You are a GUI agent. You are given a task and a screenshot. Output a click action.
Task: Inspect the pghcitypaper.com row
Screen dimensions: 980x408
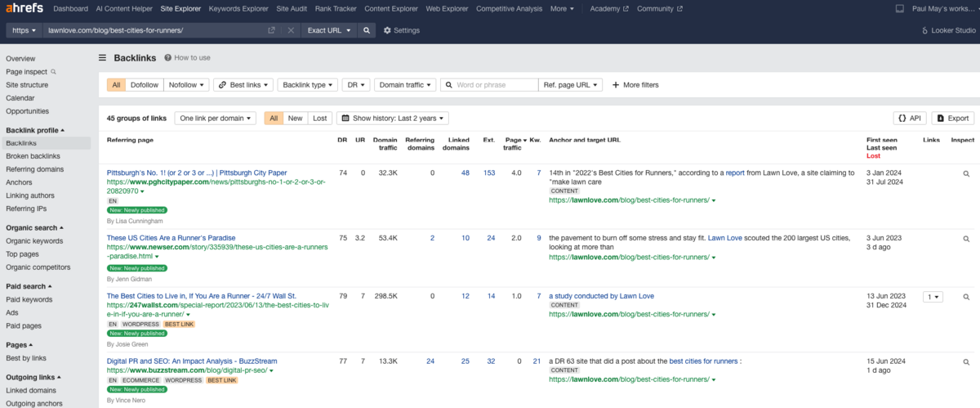[x=966, y=173]
